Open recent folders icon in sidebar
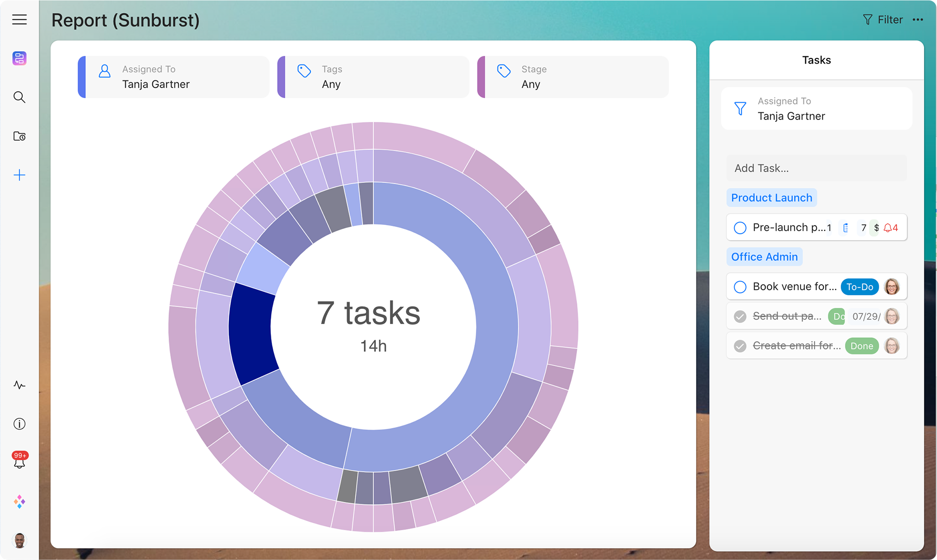The height and width of the screenshot is (560, 937). pos(19,136)
